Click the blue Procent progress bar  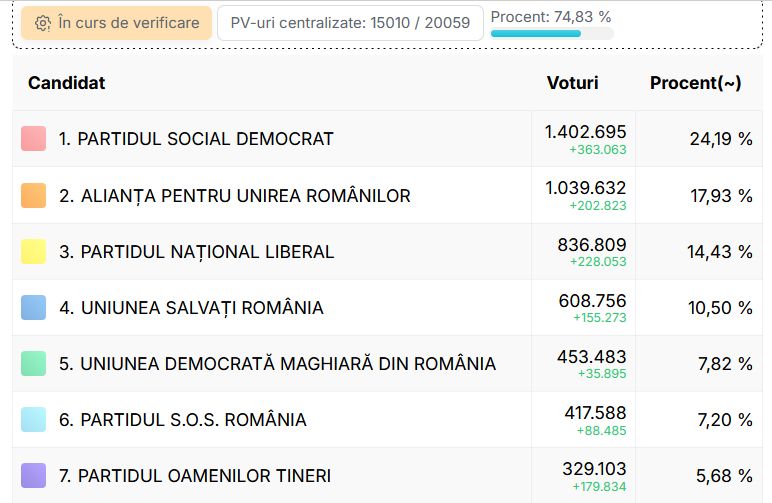[552, 33]
